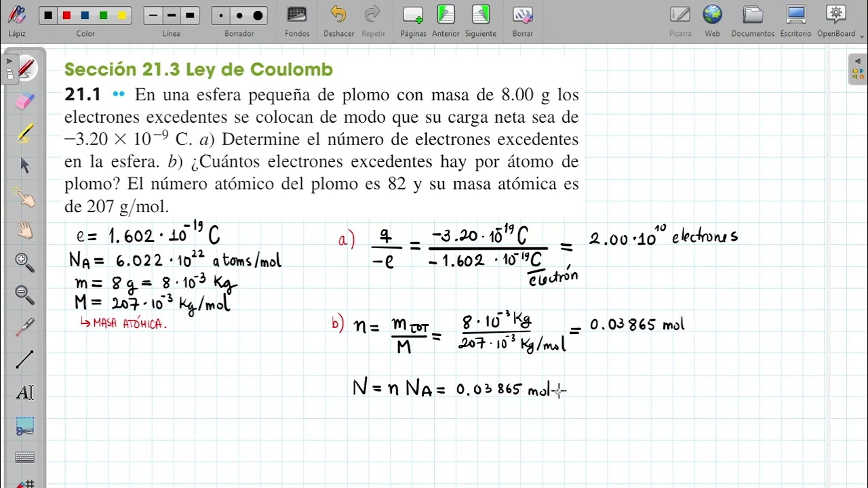Viewport: 868px width, 488px height.
Task: Switch to Web mode
Action: [712, 20]
